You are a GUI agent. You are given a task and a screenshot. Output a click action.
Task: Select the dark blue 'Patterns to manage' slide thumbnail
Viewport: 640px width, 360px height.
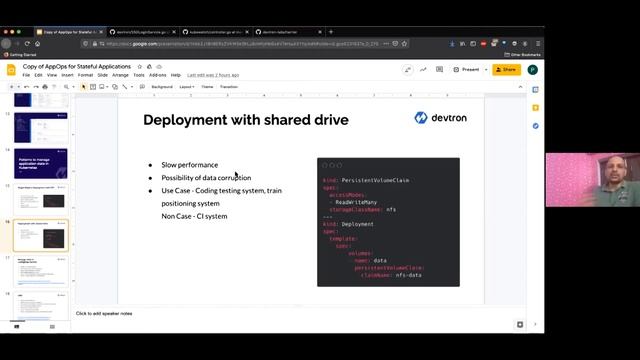[x=41, y=164]
